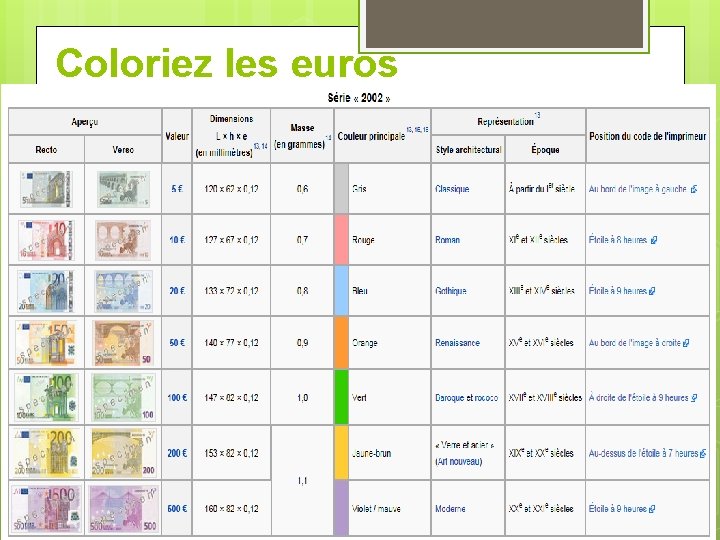
Task: Click the Art nouveau style link
Action: click(459, 461)
